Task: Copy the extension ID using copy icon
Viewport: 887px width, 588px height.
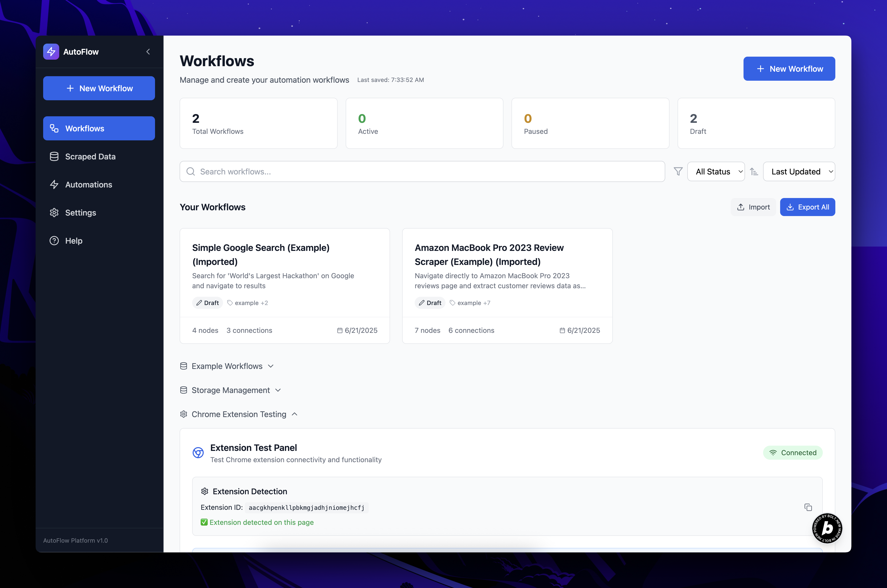Action: pyautogui.click(x=808, y=507)
